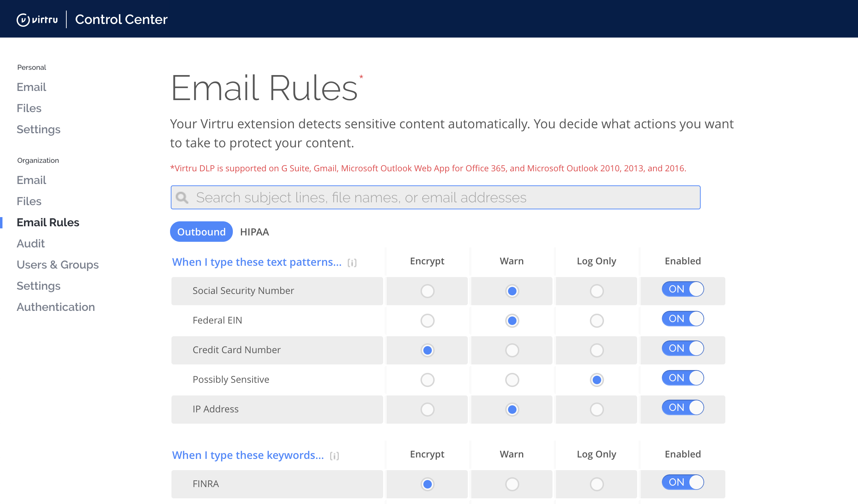Select Encrypt for Federal EIN
Screen dimensions: 858x504
pos(427,321)
